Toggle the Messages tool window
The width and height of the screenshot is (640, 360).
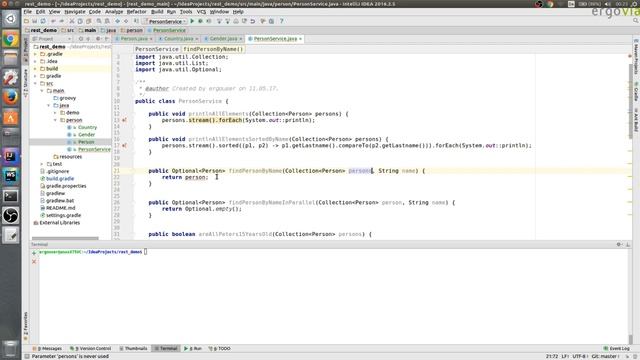click(47, 349)
